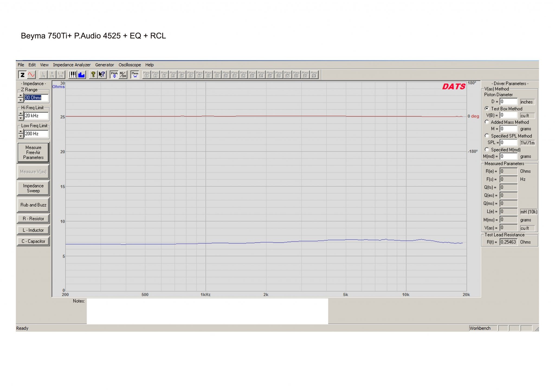Screen dimensions: 555x392
Task: Click the L - Inductor button
Action: (x=33, y=230)
